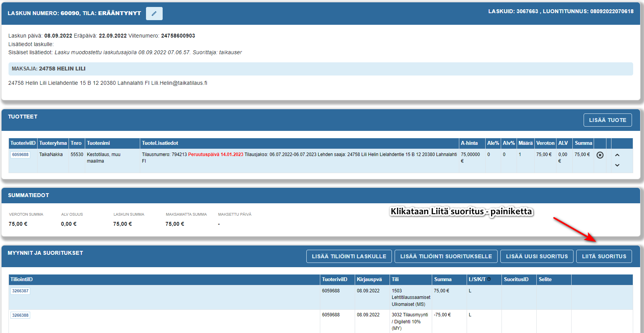Move product row up with chevron arrow
The image size is (644, 333).
tap(617, 155)
